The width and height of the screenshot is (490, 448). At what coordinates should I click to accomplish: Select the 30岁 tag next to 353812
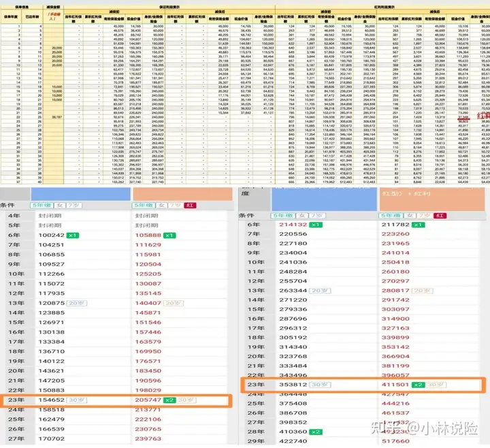click(320, 385)
